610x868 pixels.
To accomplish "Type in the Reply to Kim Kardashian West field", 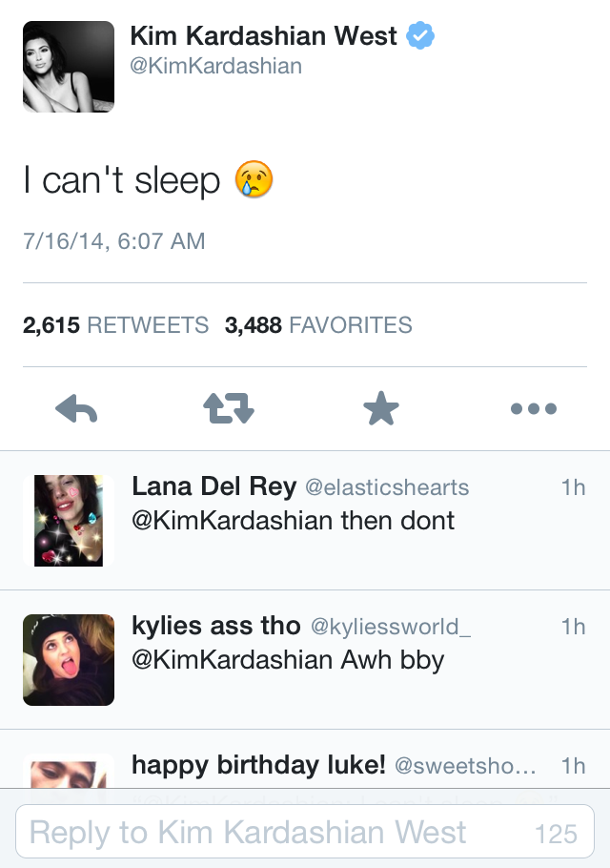I will point(276,833).
